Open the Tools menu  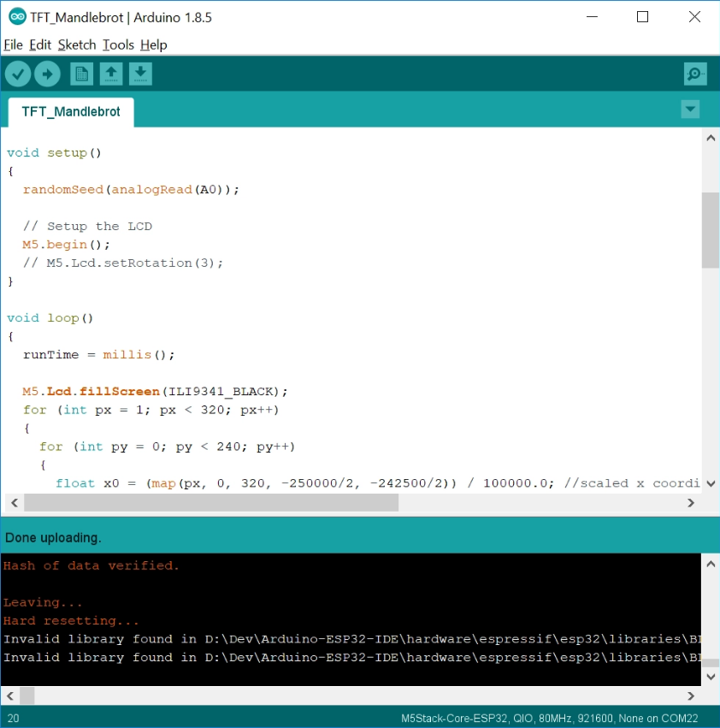tap(118, 45)
